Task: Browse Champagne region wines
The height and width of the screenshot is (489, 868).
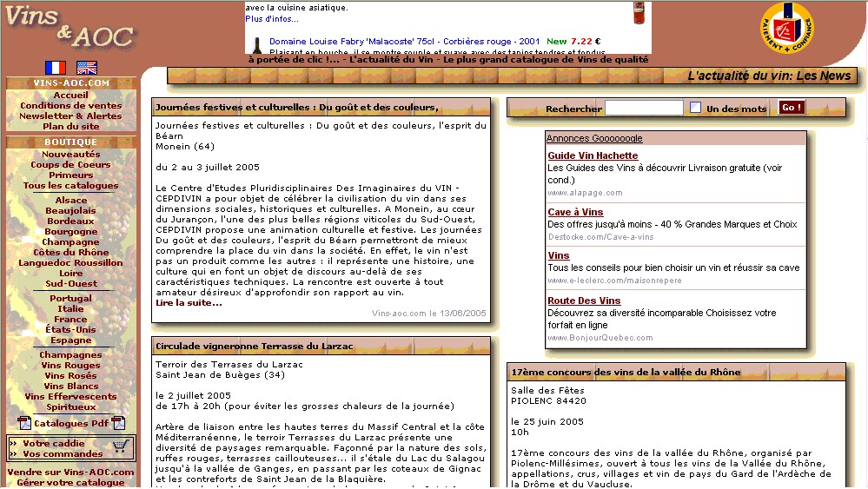Action: pyautogui.click(x=71, y=242)
